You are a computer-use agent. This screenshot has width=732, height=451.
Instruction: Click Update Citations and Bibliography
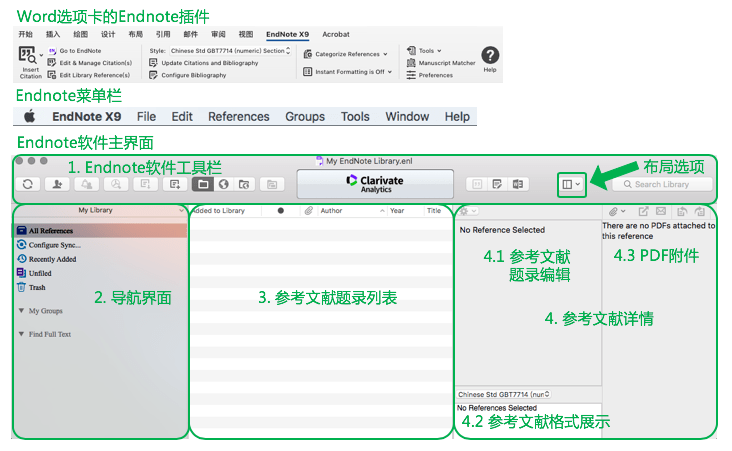[x=208, y=63]
